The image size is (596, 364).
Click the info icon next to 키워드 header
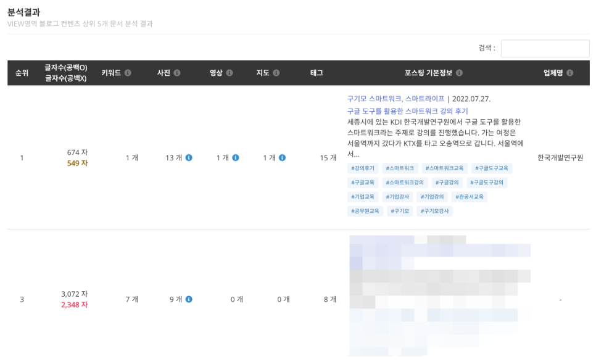pos(128,73)
